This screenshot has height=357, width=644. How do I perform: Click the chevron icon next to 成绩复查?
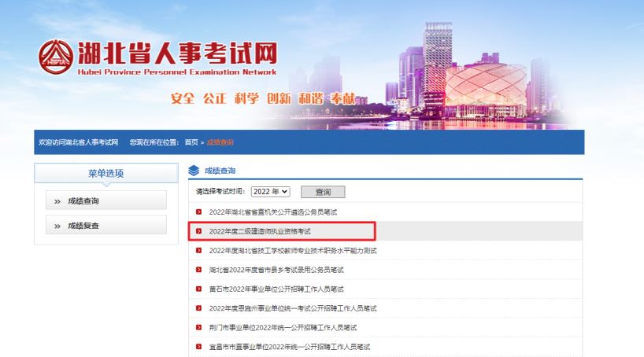click(x=57, y=226)
